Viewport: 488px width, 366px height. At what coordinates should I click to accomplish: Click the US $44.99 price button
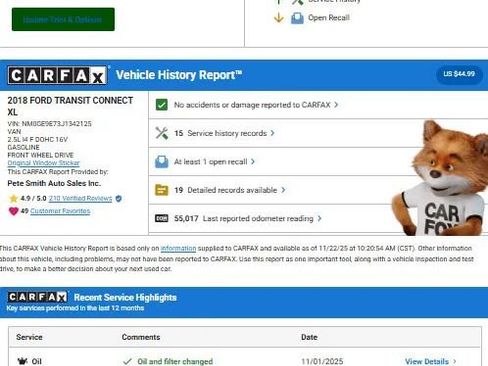[459, 74]
